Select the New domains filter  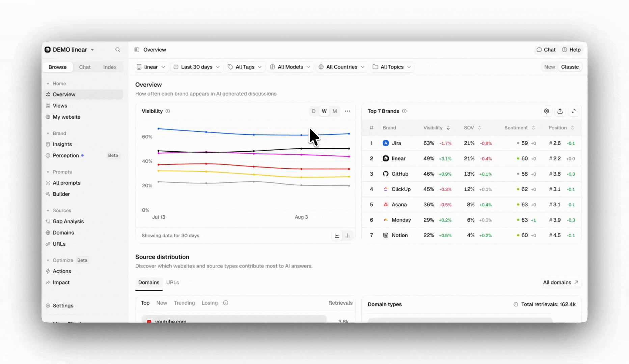point(162,303)
